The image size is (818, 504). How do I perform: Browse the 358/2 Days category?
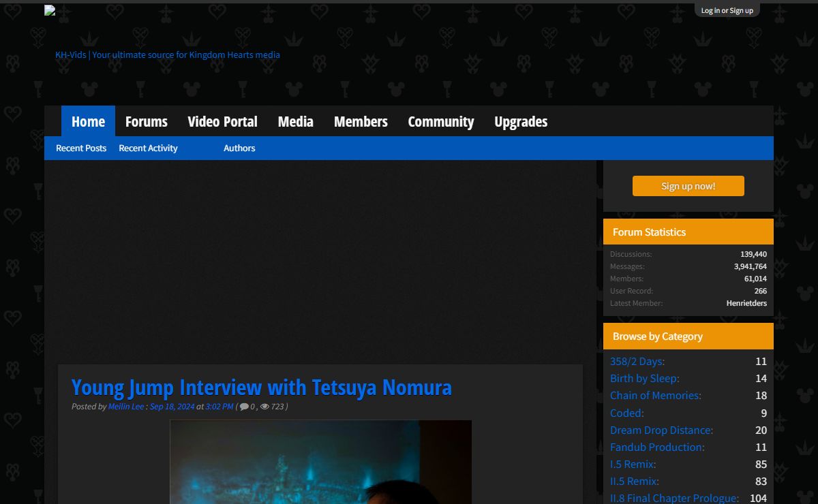click(637, 361)
